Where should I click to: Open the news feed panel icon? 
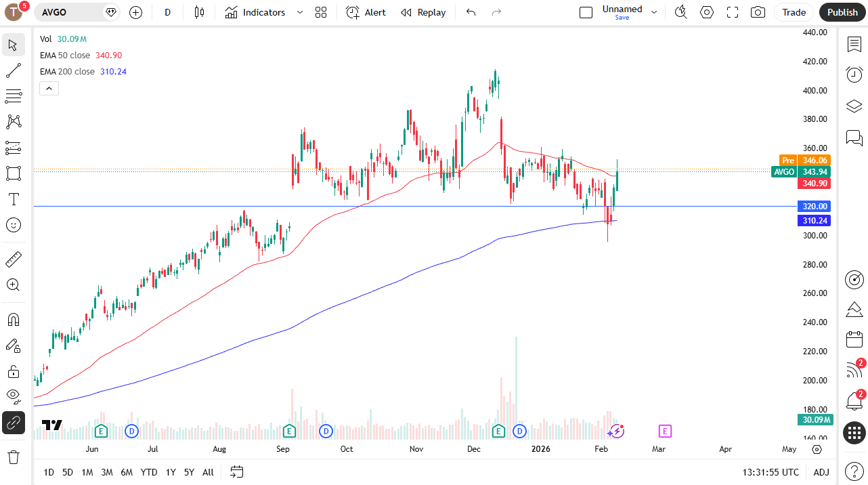click(854, 370)
